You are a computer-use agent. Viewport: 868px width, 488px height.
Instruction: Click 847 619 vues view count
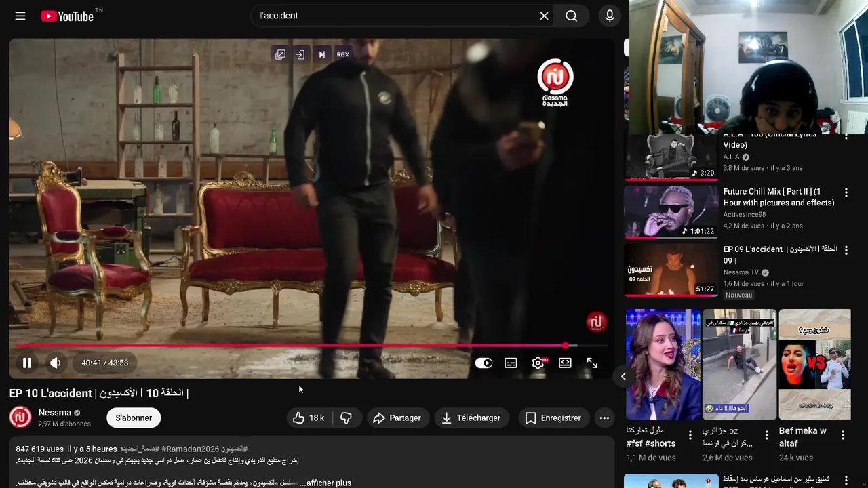click(40, 449)
